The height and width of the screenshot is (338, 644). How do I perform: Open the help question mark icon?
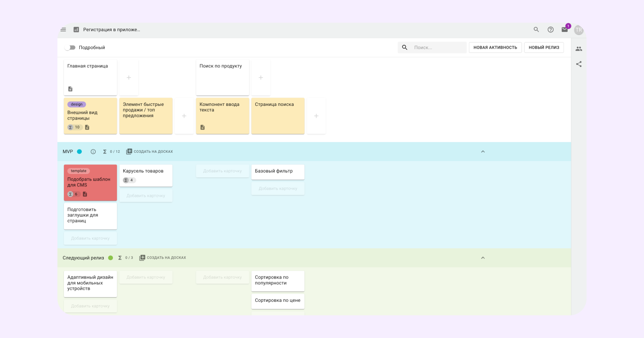point(551,29)
